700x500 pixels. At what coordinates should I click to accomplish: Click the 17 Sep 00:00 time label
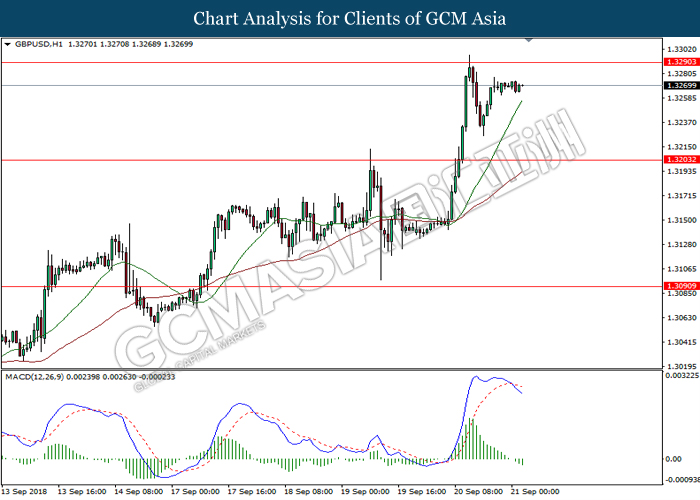pyautogui.click(x=195, y=492)
